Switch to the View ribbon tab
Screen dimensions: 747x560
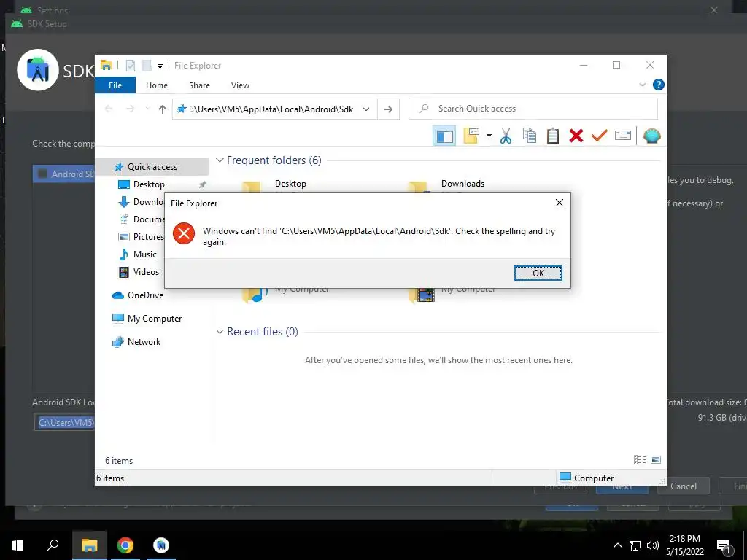tap(240, 85)
